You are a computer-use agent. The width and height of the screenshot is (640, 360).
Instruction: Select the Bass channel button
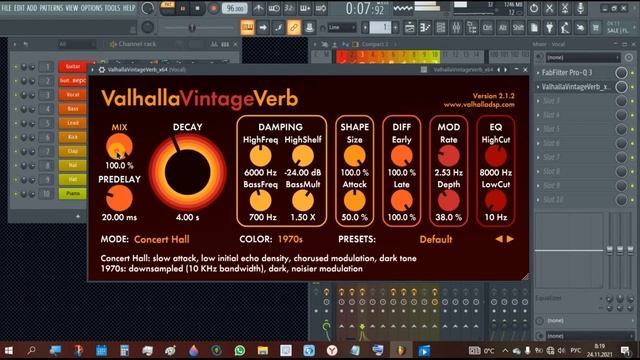tap(72, 109)
